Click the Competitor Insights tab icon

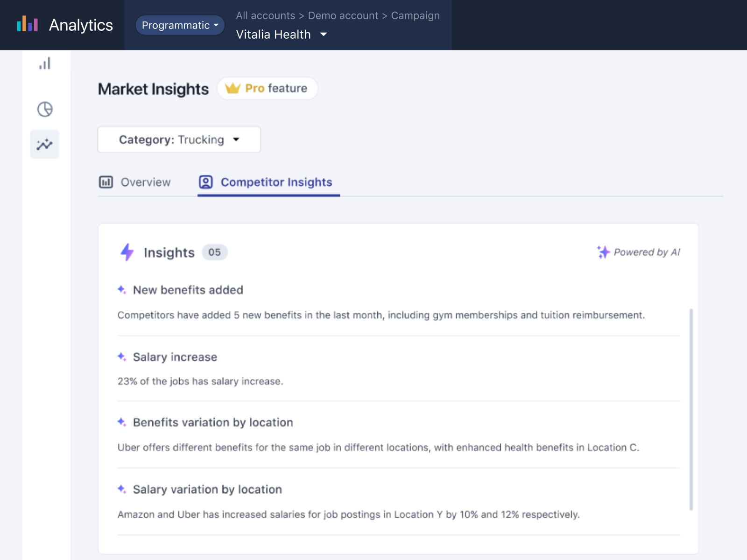(x=206, y=182)
